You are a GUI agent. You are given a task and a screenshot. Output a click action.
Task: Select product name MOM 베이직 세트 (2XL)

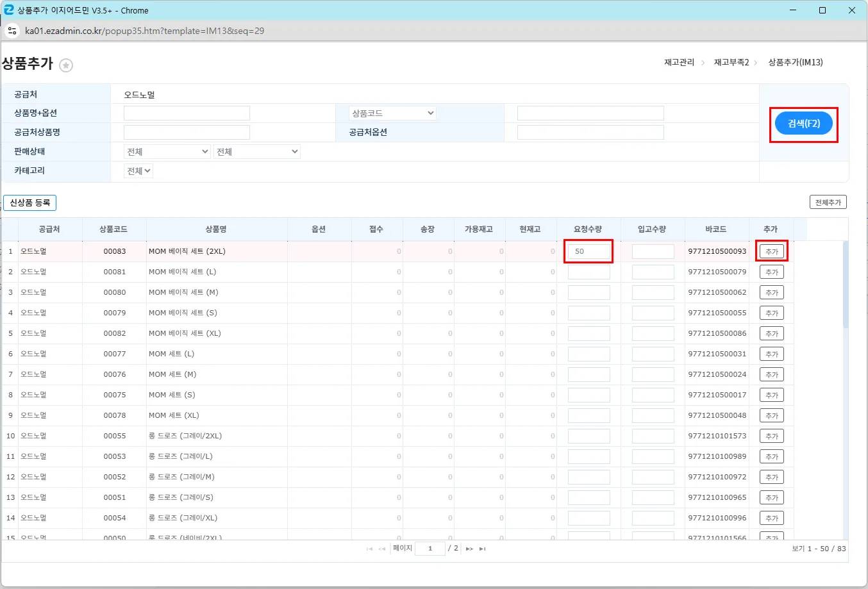(187, 251)
